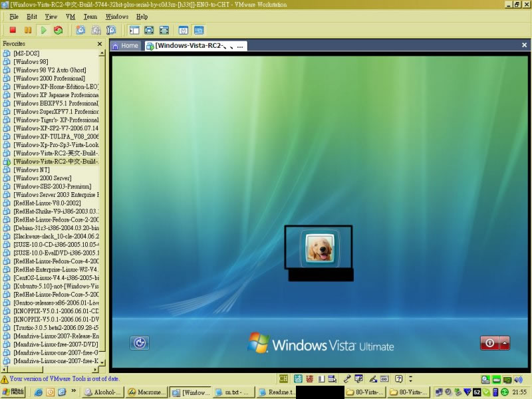Click the network adapter device status icon
This screenshot has width=532, height=399.
[x=507, y=379]
